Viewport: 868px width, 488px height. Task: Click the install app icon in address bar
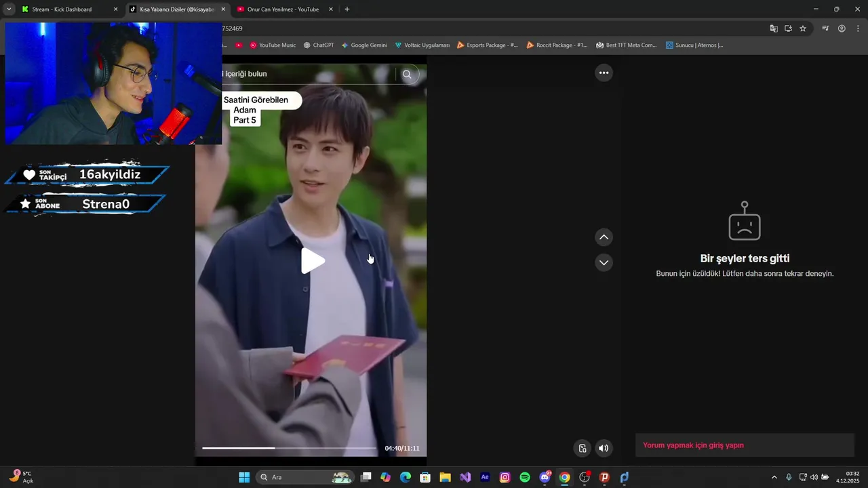point(788,28)
